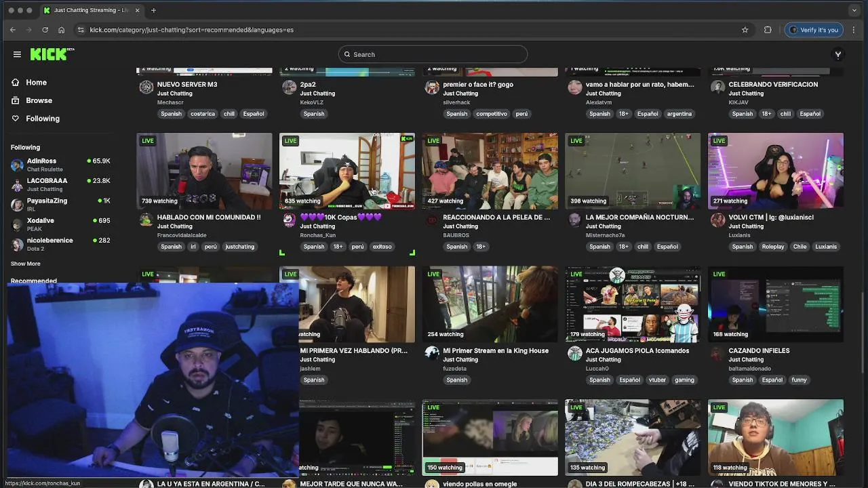Open viendo pollas en omegle stream thumbnail
The width and height of the screenshot is (868, 488).
(x=490, y=438)
